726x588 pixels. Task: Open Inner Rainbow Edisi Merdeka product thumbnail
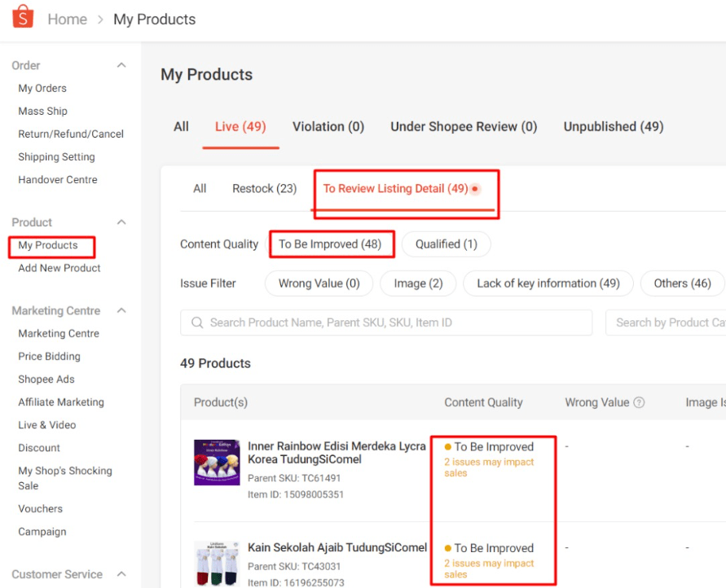(x=217, y=462)
